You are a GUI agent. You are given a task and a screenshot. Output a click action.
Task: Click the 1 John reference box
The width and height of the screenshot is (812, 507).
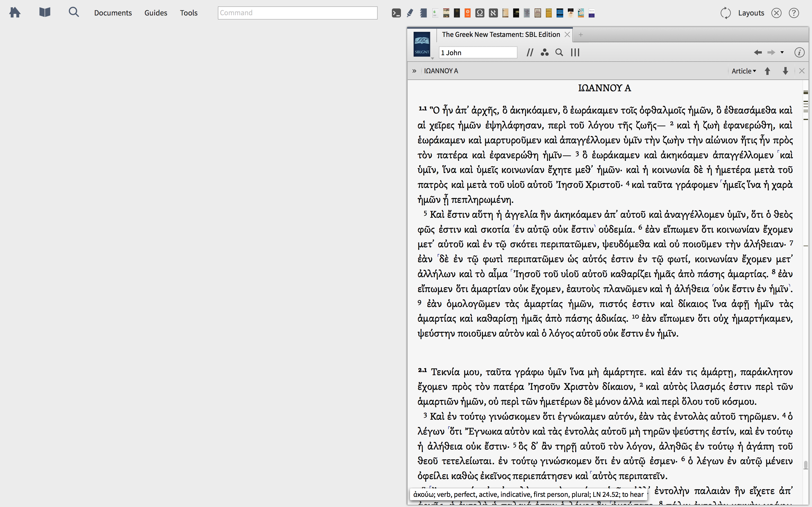pyautogui.click(x=477, y=53)
